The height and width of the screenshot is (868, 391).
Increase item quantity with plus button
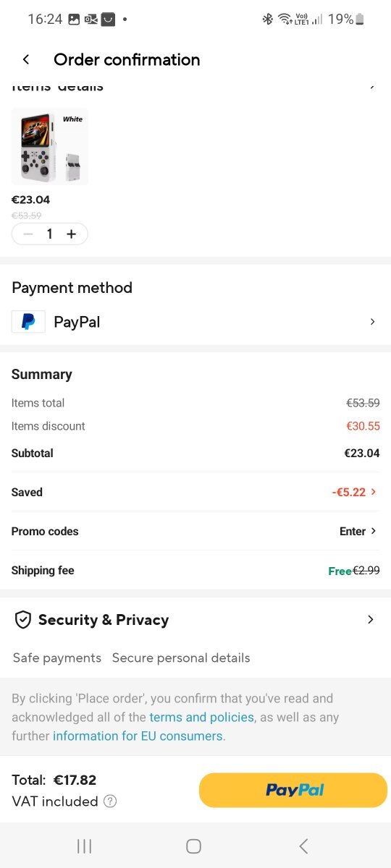coord(71,234)
